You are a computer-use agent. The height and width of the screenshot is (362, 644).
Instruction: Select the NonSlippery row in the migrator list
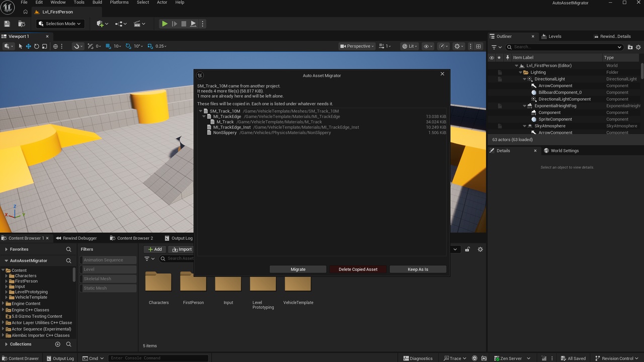[321, 133]
